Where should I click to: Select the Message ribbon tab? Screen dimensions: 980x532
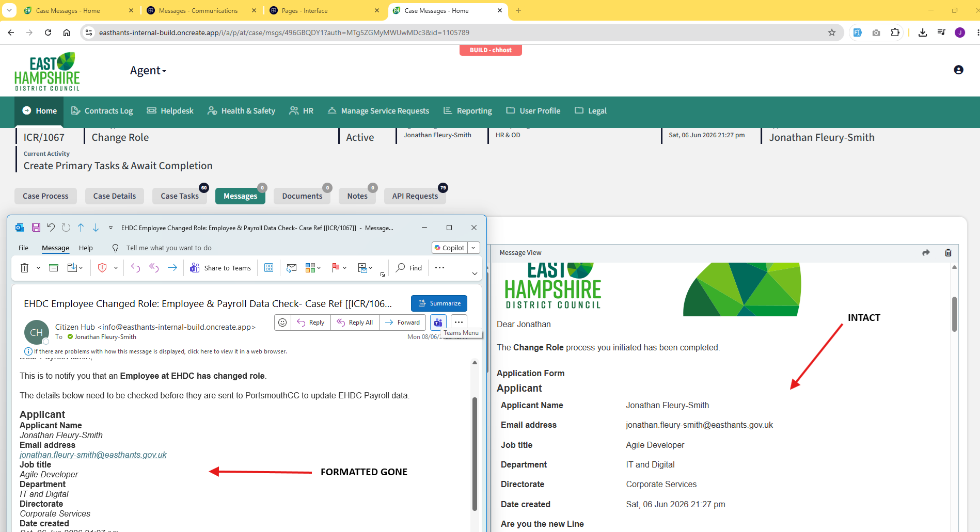[55, 248]
